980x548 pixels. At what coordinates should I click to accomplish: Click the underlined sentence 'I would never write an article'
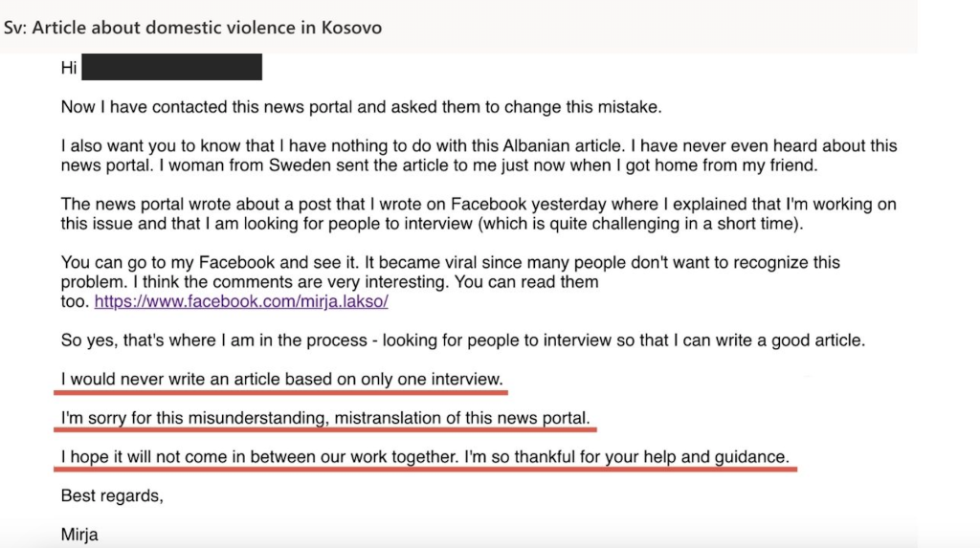tap(282, 379)
